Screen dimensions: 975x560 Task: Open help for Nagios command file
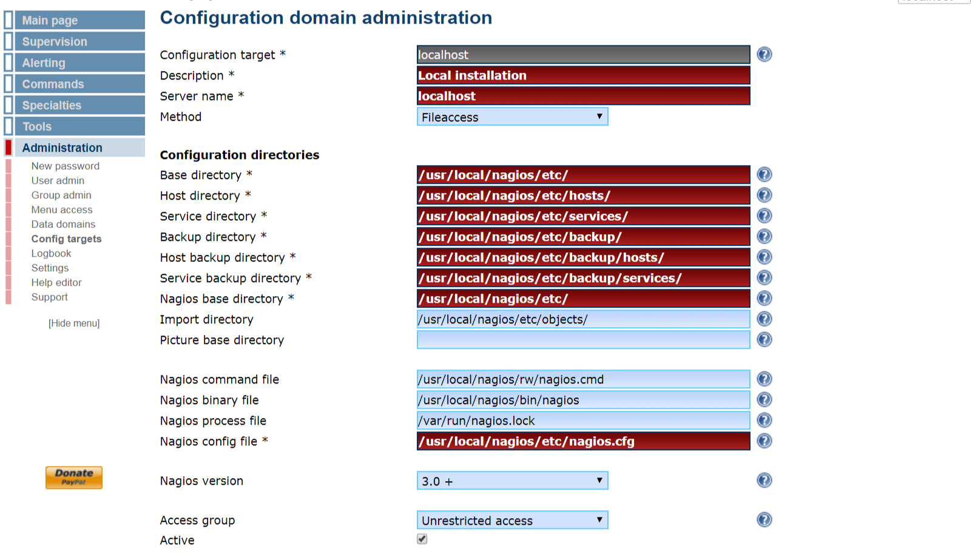coord(764,379)
